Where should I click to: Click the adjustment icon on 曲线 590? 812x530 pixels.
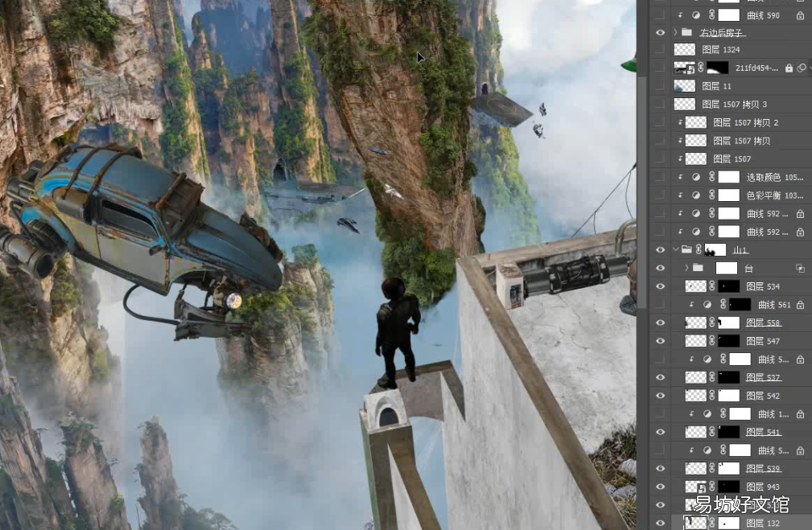tap(696, 15)
